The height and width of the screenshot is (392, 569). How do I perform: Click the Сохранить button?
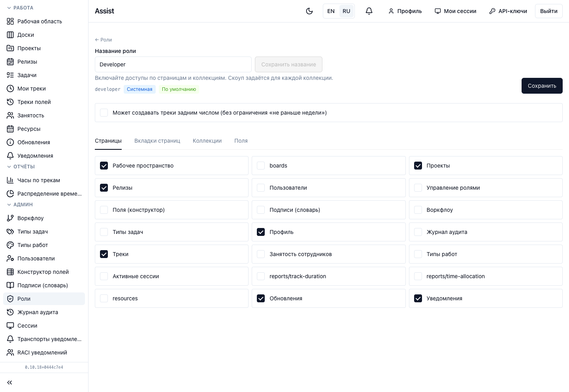[x=542, y=86]
